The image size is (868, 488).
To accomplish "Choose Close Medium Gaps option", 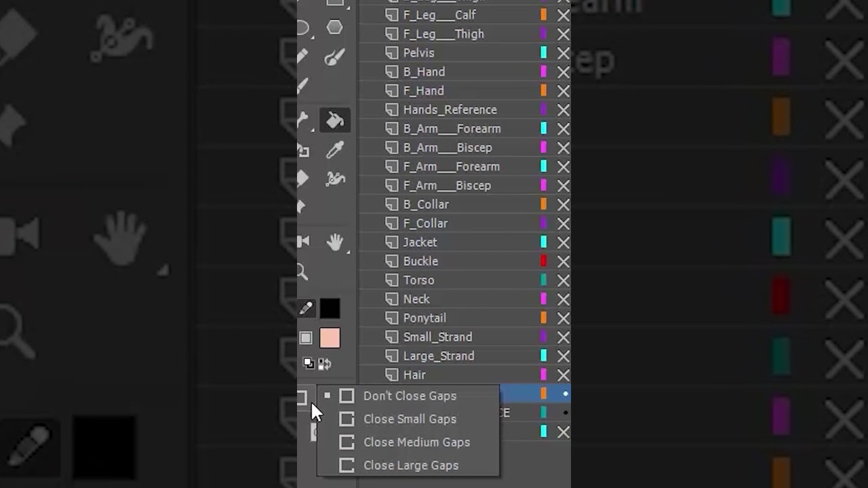I will point(408,442).
